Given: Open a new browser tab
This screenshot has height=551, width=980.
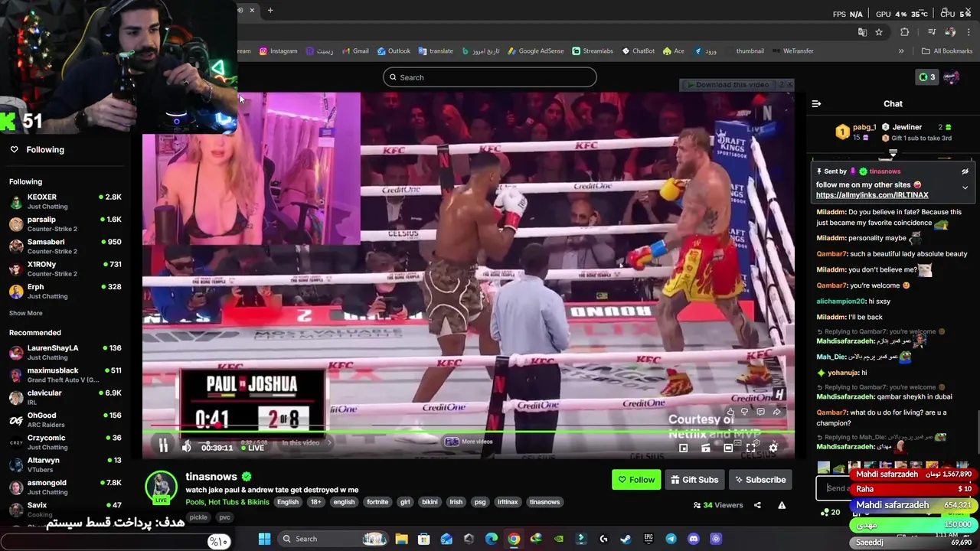Looking at the screenshot, I should [270, 10].
